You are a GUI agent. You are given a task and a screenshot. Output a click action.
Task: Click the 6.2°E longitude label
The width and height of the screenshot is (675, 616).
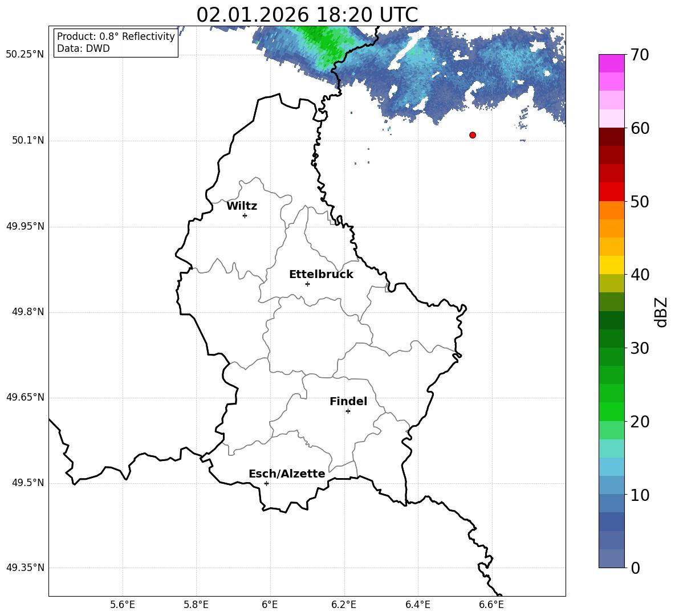point(344,605)
